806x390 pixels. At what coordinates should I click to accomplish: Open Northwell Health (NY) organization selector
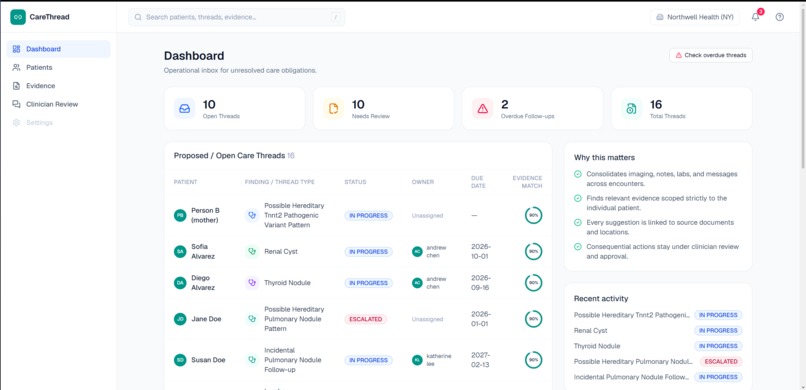click(694, 17)
